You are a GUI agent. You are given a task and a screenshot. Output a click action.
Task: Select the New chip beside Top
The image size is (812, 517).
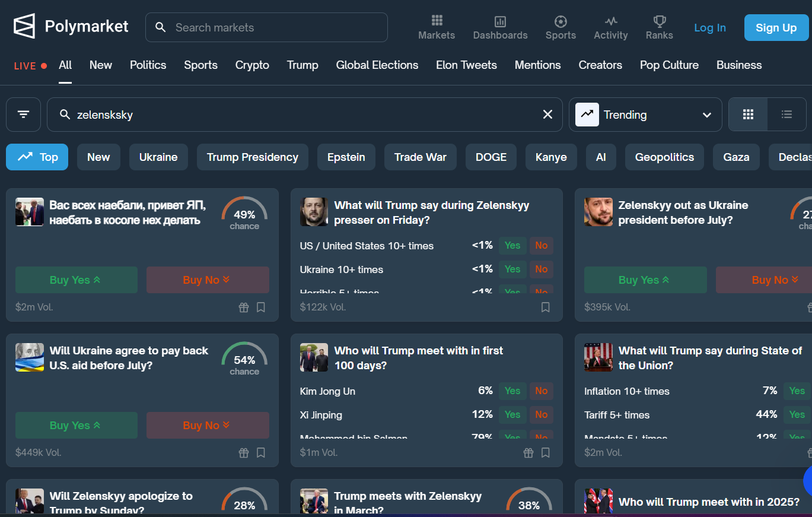98,157
